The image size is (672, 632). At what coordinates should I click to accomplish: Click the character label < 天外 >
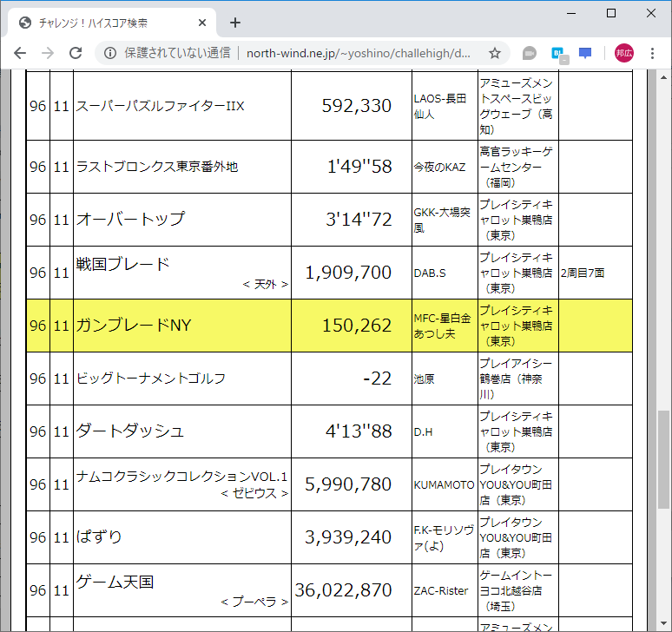pyautogui.click(x=266, y=284)
